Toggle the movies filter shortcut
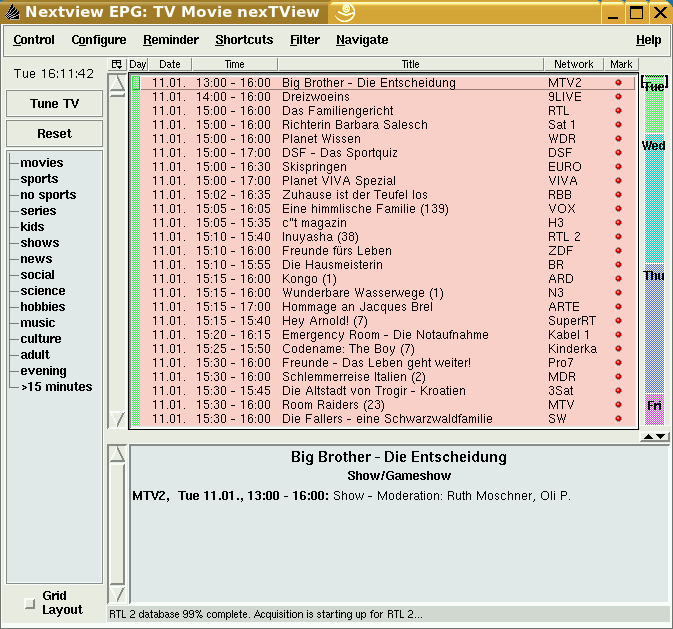673x629 pixels. 41,163
